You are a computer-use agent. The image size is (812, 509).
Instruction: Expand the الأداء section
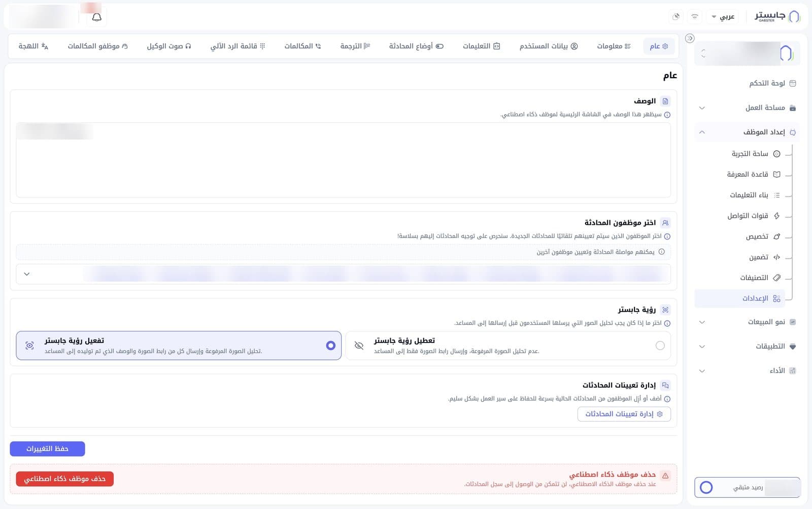point(747,370)
